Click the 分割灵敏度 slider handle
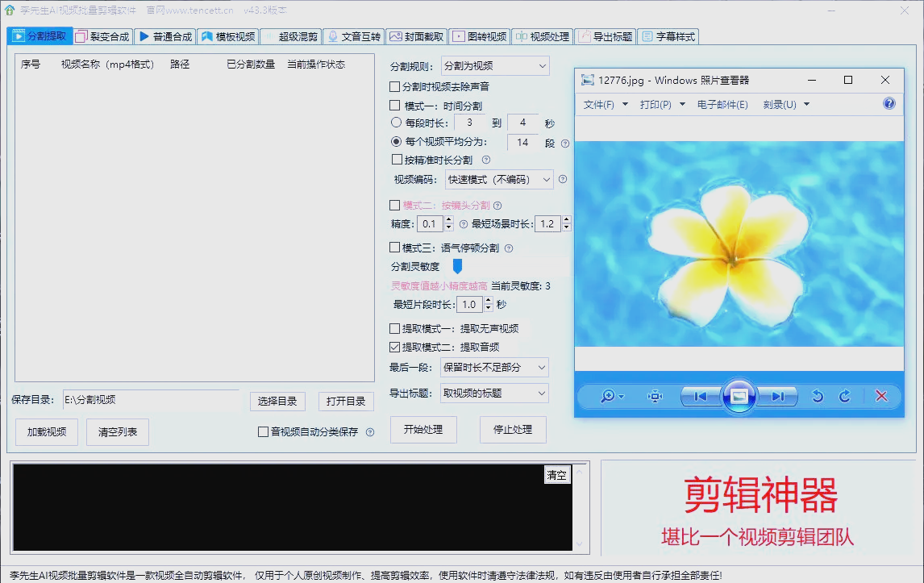This screenshot has width=924, height=583. tap(457, 266)
